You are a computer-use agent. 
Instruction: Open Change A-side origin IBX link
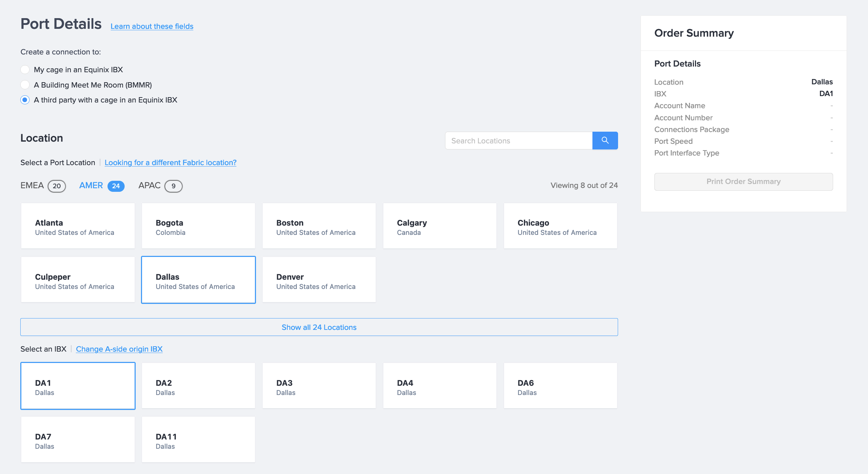tap(119, 349)
